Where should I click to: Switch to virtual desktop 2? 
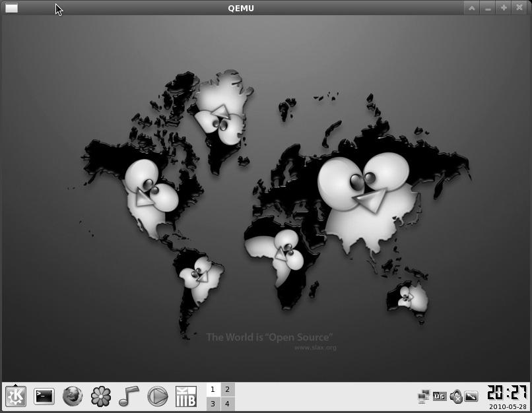point(227,389)
